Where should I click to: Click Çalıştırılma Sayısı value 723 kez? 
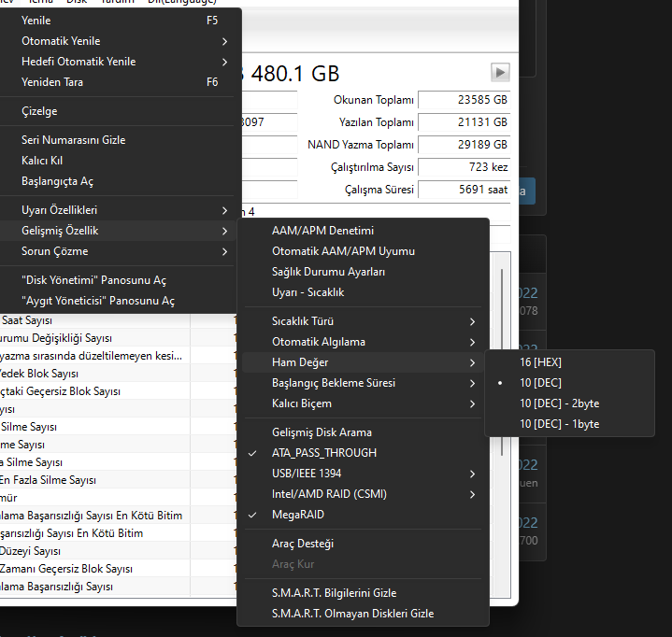[x=465, y=166]
